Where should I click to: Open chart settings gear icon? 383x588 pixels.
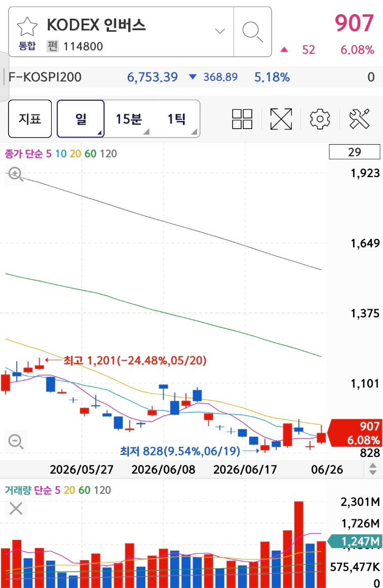click(320, 119)
